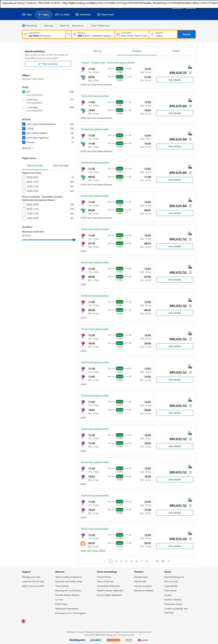Expand airlines list with Show all
Image resolution: width=218 pixels, height=644 pixels.
pos(28,148)
